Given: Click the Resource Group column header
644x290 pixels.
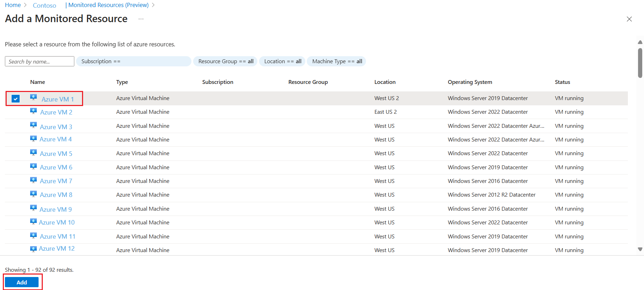Looking at the screenshot, I should [x=308, y=82].
